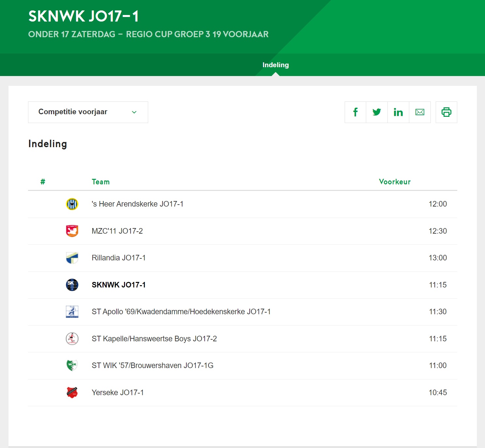485x448 pixels.
Task: Share page via email envelope icon
Action: point(420,112)
